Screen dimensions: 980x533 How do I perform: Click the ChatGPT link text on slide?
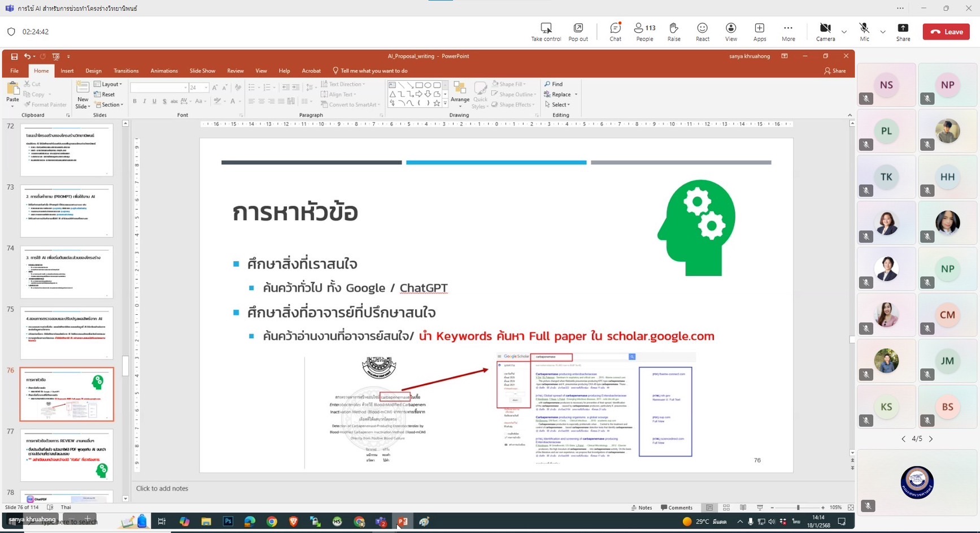coord(423,288)
